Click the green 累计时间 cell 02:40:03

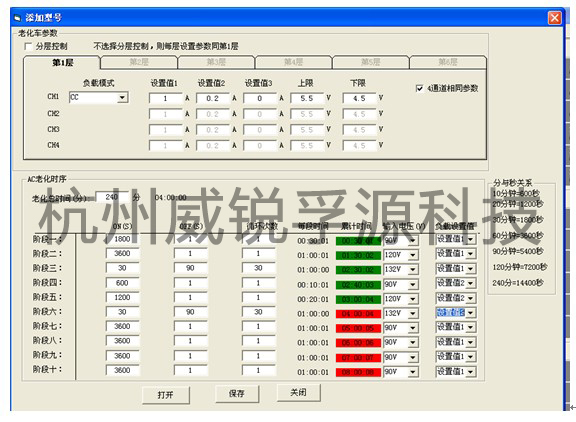pos(358,285)
